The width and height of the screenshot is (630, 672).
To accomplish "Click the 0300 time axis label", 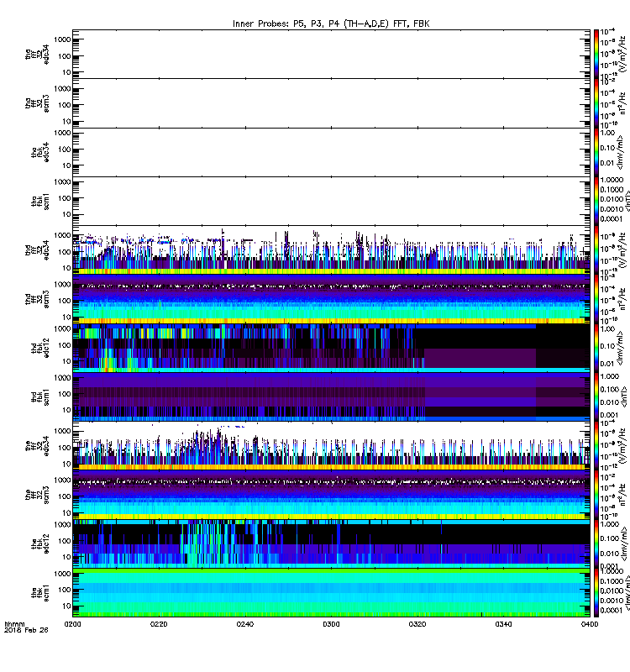I will pos(331,624).
